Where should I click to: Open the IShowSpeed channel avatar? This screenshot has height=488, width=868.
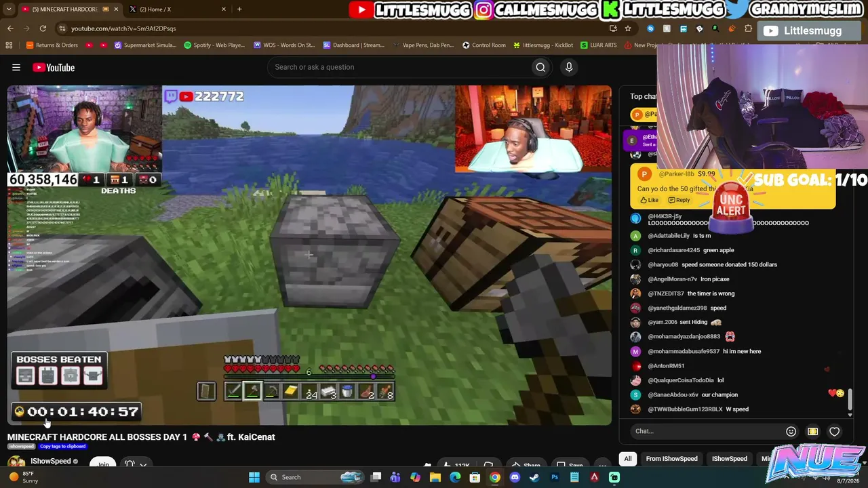tap(16, 463)
